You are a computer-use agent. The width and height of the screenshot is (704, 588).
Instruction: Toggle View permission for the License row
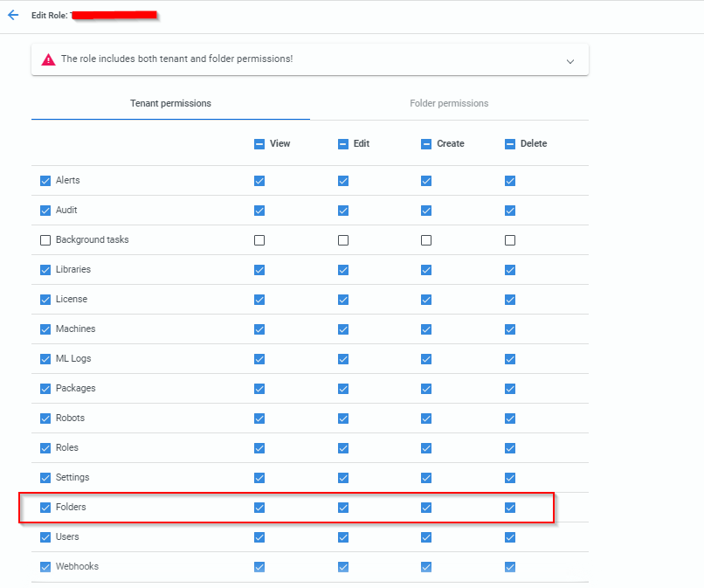(259, 299)
